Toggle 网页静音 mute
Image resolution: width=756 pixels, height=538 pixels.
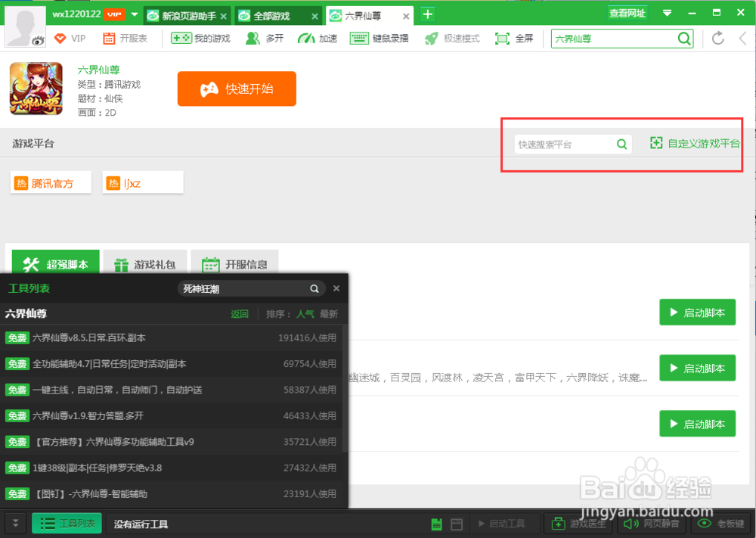click(651, 524)
